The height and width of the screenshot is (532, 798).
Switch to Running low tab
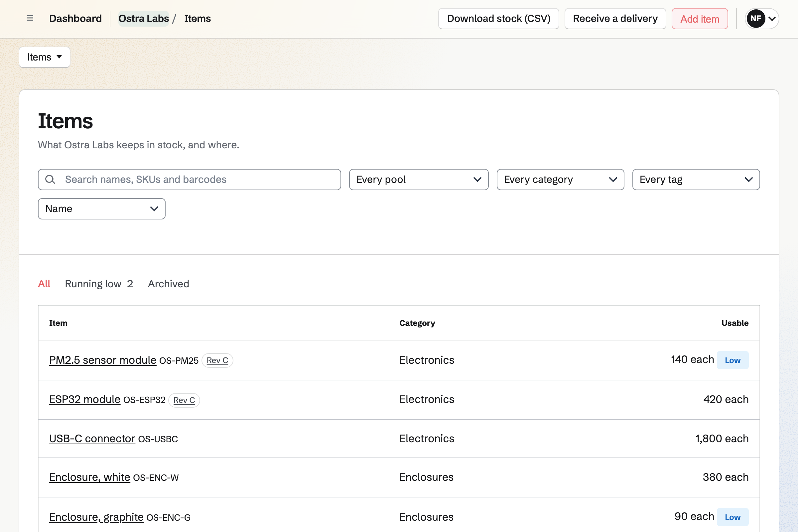tap(99, 284)
